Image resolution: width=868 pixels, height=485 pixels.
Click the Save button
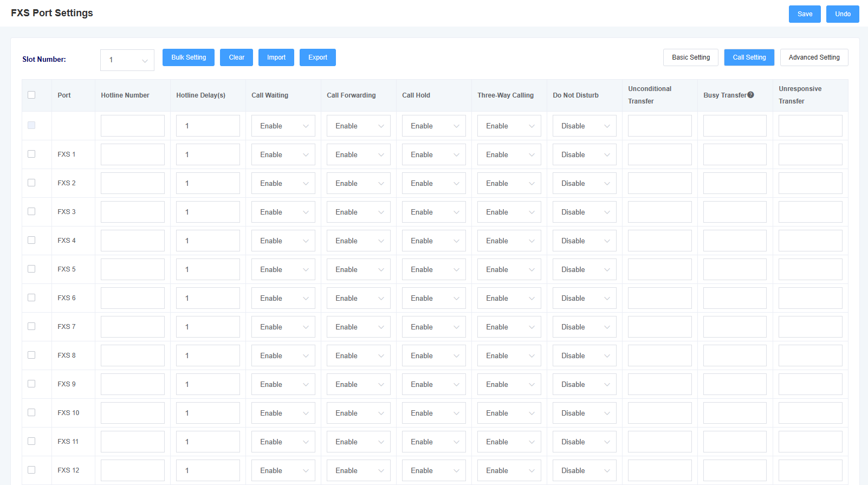pos(805,14)
